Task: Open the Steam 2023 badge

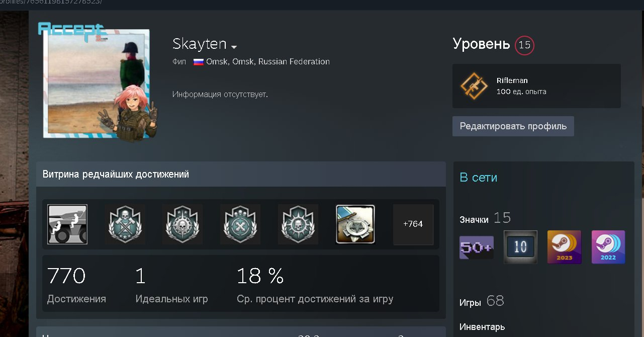Action: click(564, 247)
